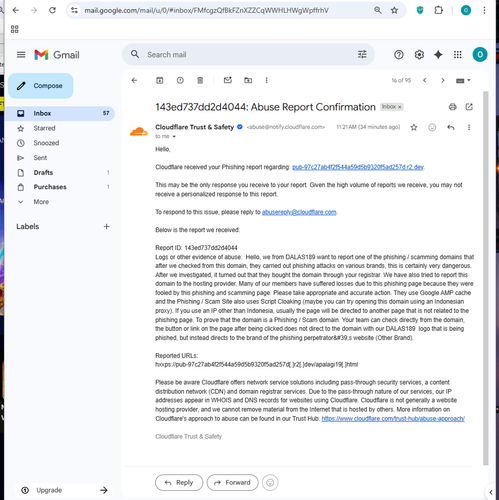Reply using the arrow icon in header

pyautogui.click(x=451, y=127)
